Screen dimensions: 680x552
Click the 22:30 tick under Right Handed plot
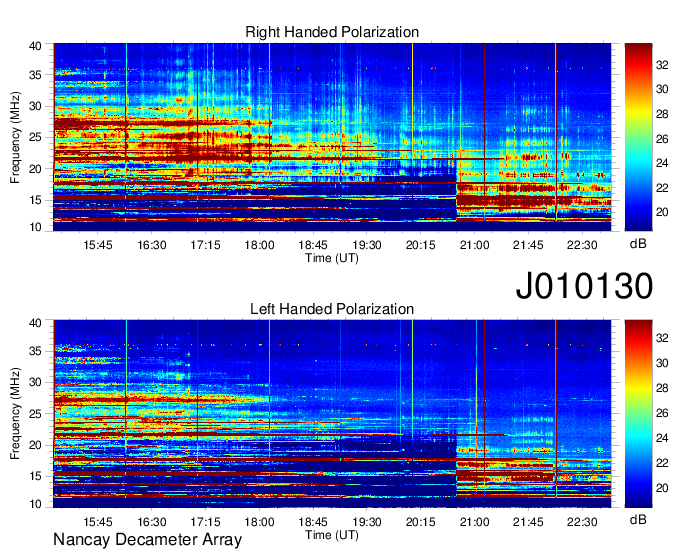coord(582,245)
